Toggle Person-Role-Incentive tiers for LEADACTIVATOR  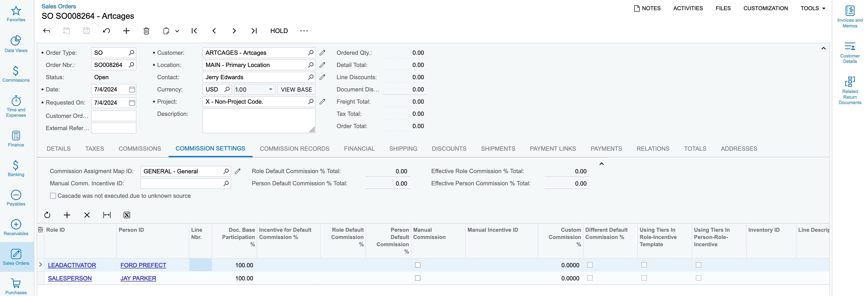699,265
